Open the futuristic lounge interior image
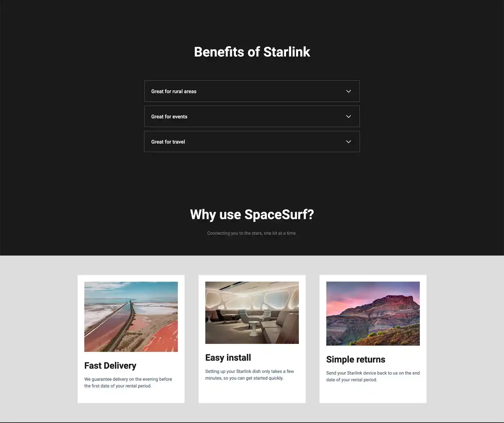Screen dimensions: 504x423 tap(252, 313)
